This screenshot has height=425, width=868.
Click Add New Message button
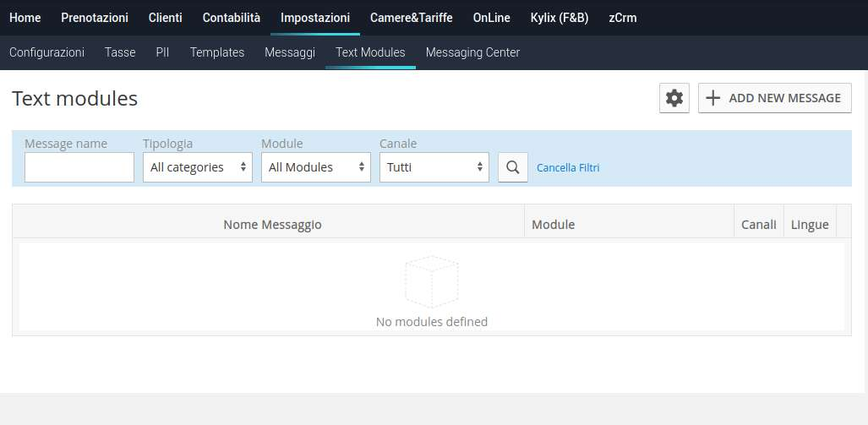pos(774,98)
